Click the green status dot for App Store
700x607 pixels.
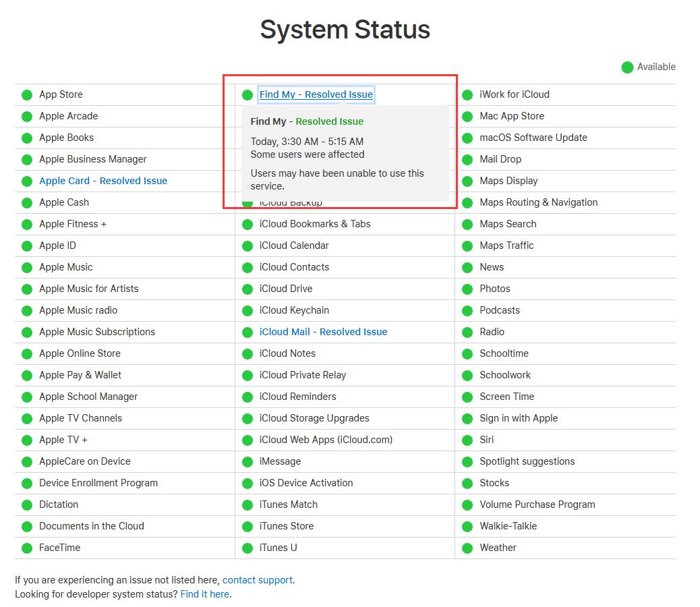pos(27,95)
